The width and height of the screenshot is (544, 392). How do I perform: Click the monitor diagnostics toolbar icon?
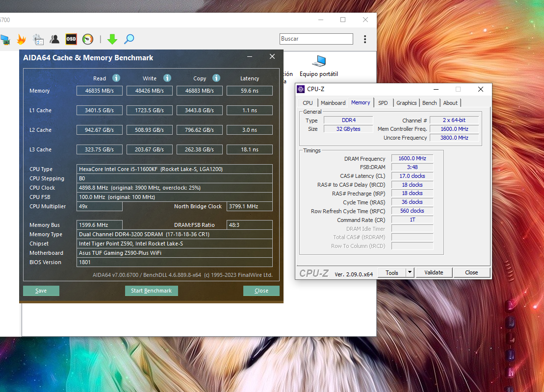(x=5, y=40)
